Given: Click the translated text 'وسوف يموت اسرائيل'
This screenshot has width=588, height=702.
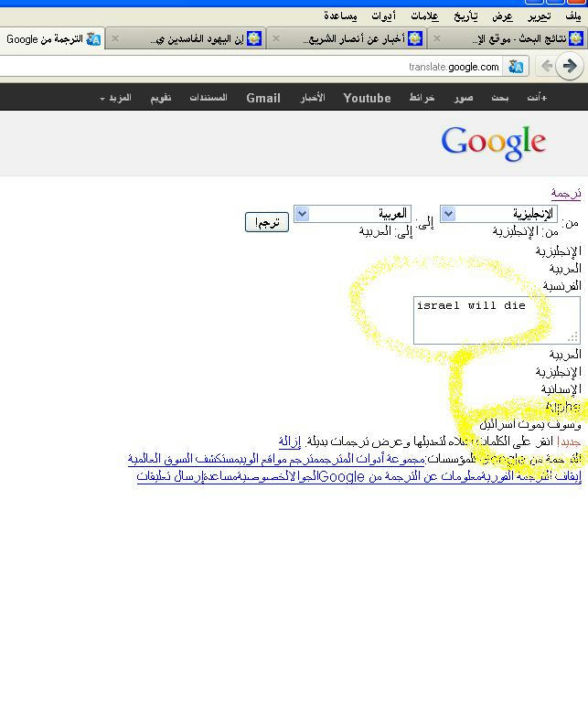Looking at the screenshot, I should (530, 424).
